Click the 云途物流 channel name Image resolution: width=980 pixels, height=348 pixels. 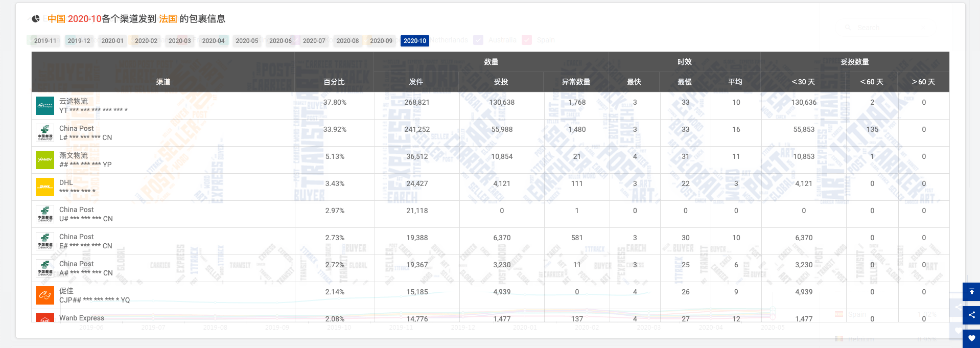74,101
